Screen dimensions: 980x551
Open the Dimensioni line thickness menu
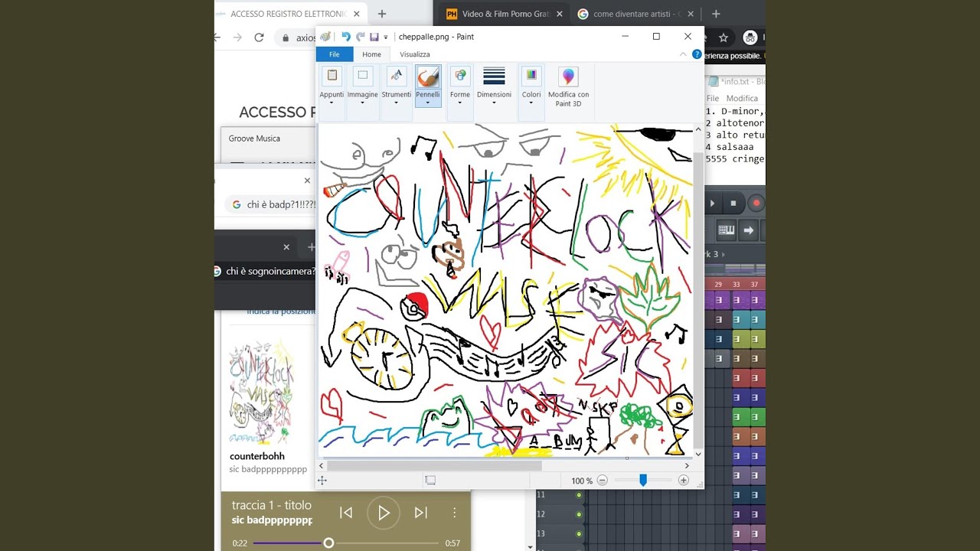tap(494, 86)
